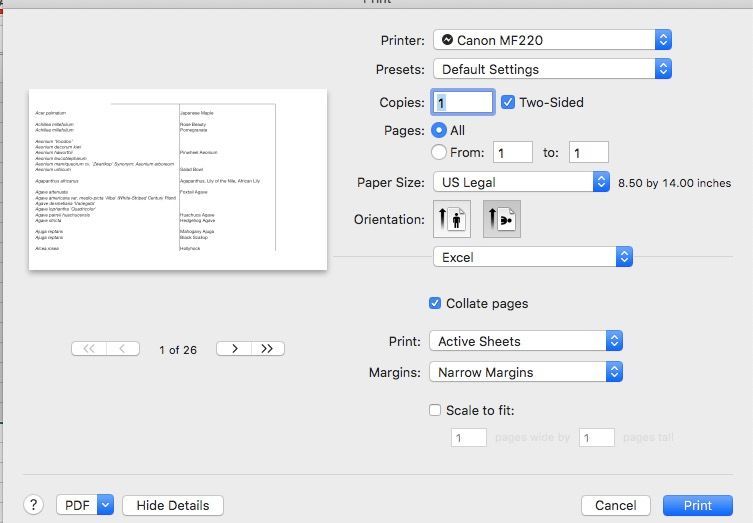
Task: Click Hide Details button
Action: 173,505
